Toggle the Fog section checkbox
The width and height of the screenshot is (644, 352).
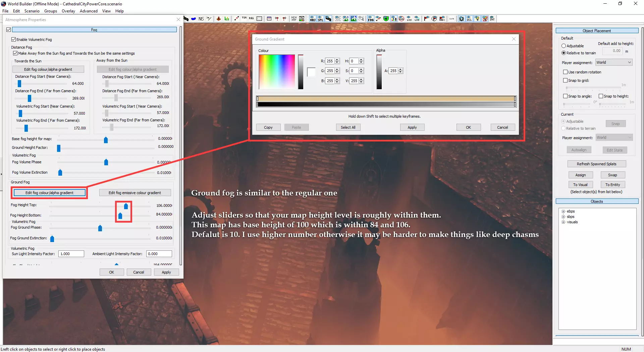click(9, 30)
